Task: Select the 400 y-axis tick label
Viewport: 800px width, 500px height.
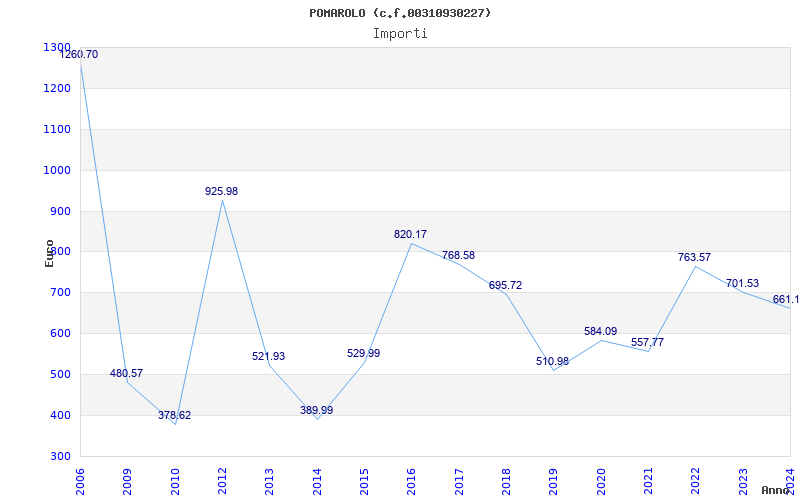Action: [60, 415]
